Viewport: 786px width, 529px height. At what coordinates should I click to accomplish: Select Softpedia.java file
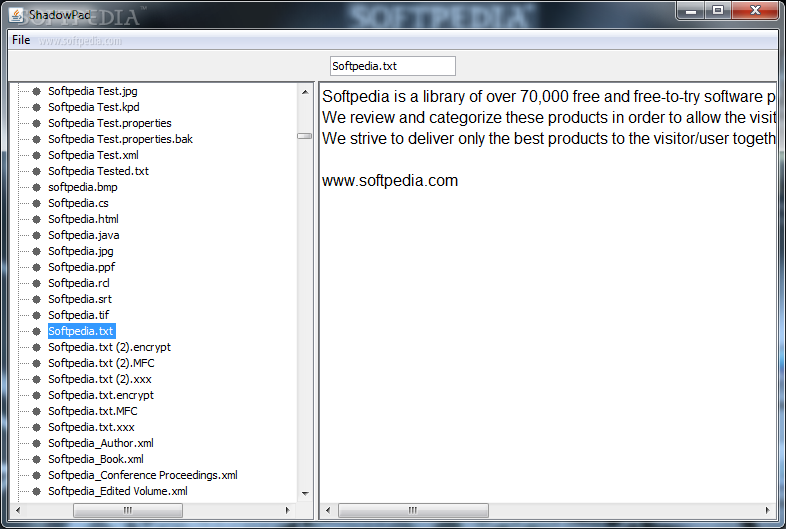pos(84,236)
